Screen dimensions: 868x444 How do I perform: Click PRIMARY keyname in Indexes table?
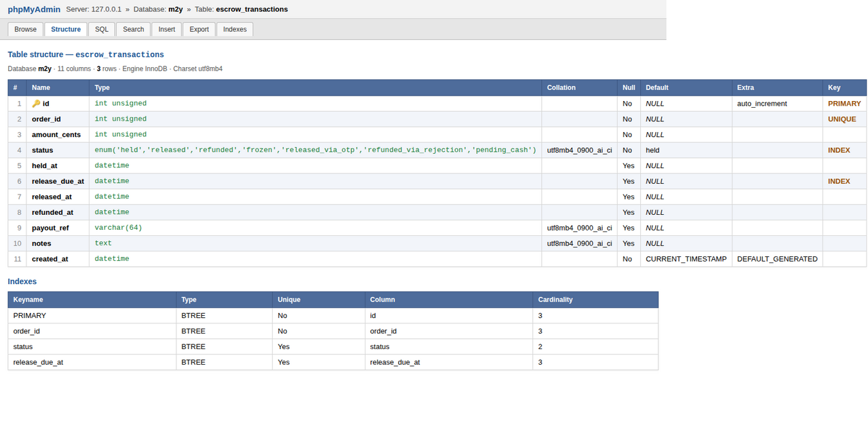click(x=30, y=316)
